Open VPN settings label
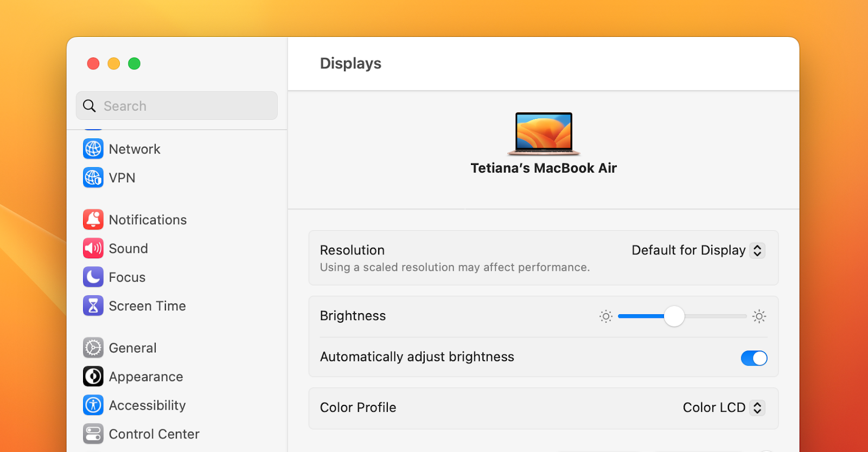This screenshot has width=868, height=452. click(122, 178)
